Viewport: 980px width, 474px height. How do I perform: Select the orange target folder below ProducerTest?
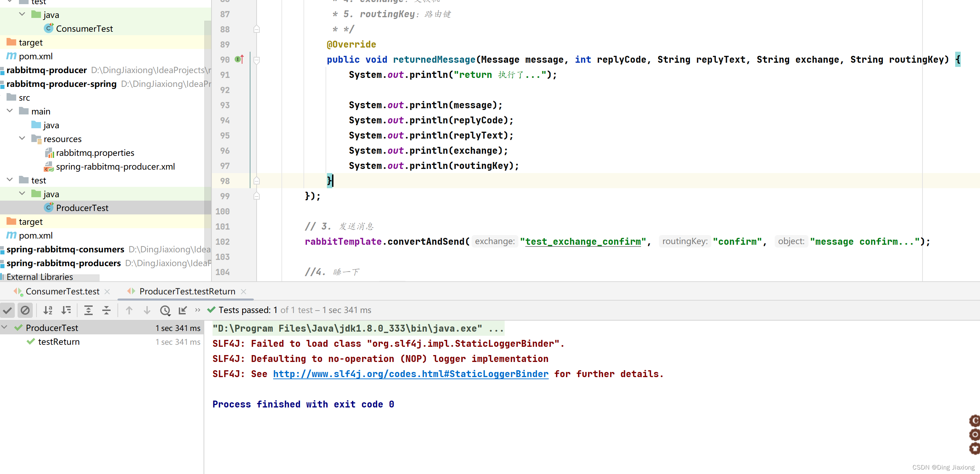[x=25, y=222]
